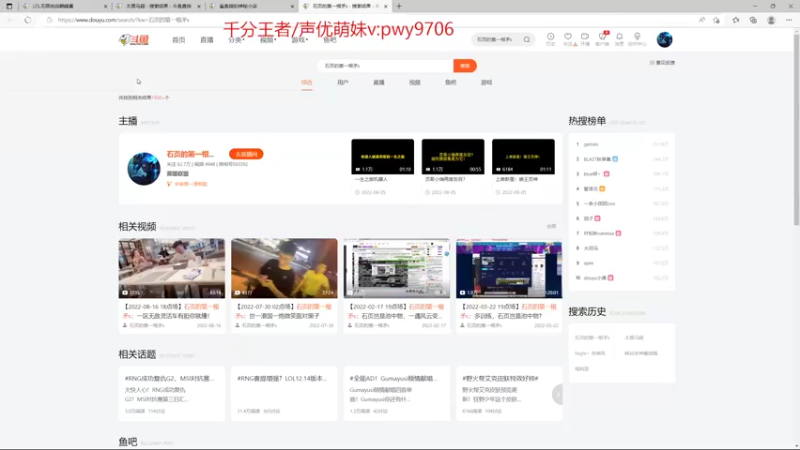Open the #RNG喜提增强 LOL12.14 topic card
Image resolution: width=800 pixels, height=450 pixels.
tap(284, 394)
